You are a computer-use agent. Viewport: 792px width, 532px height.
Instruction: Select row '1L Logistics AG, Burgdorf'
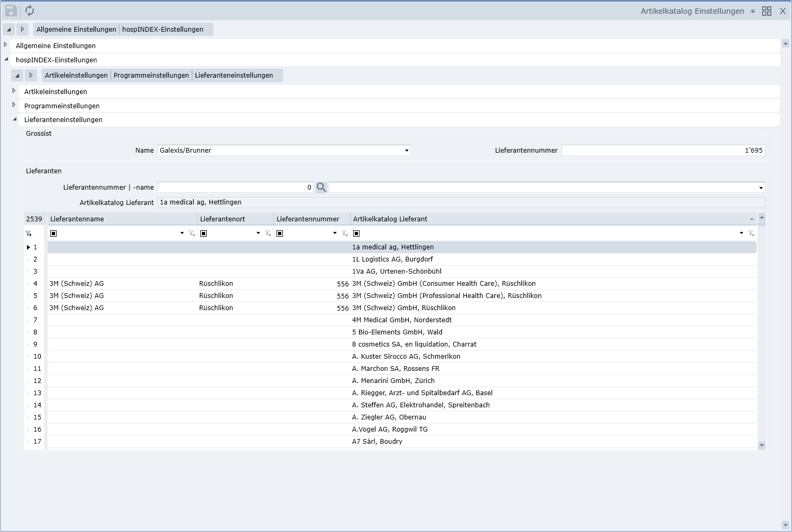402,259
